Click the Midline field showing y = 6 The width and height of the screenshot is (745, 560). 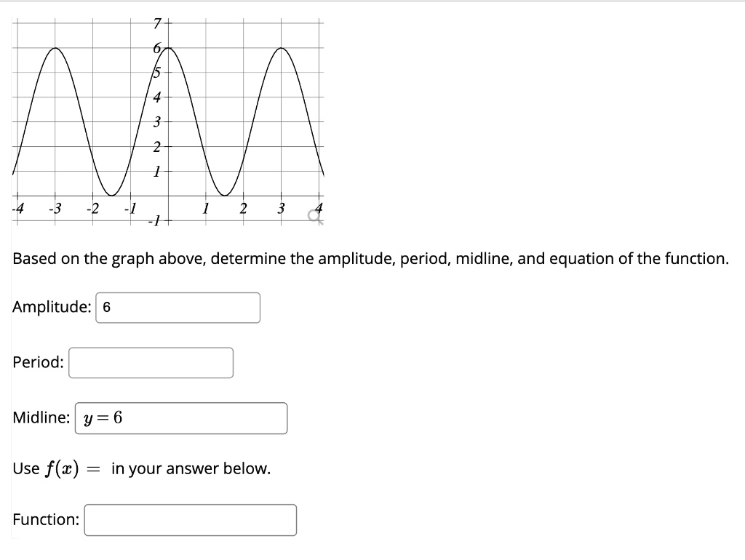tap(182, 417)
